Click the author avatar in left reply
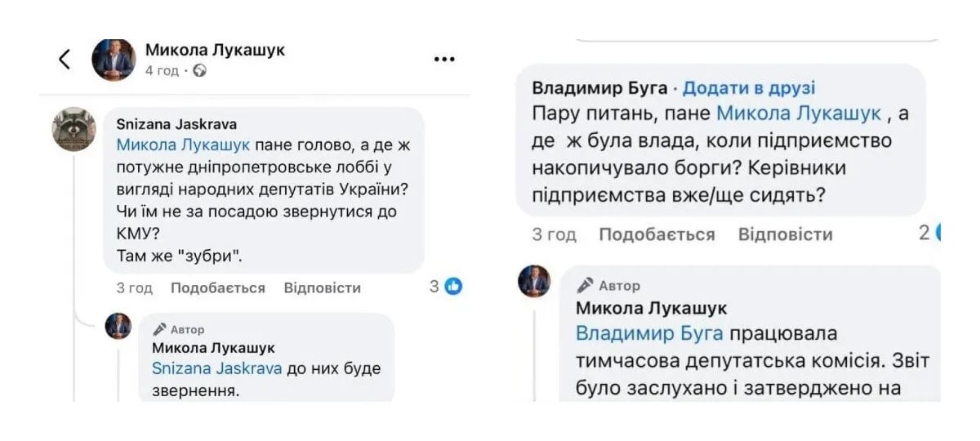This screenshot has width=980, height=441. pos(118,326)
